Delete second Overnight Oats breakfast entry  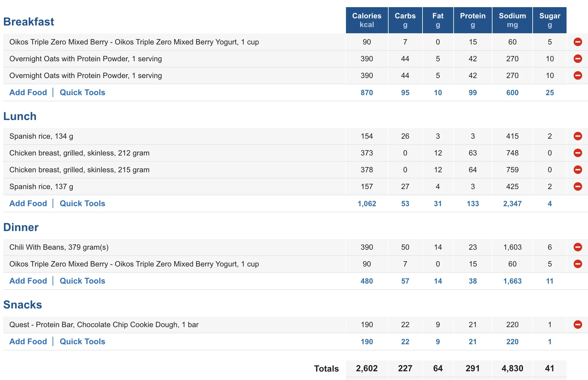click(578, 76)
